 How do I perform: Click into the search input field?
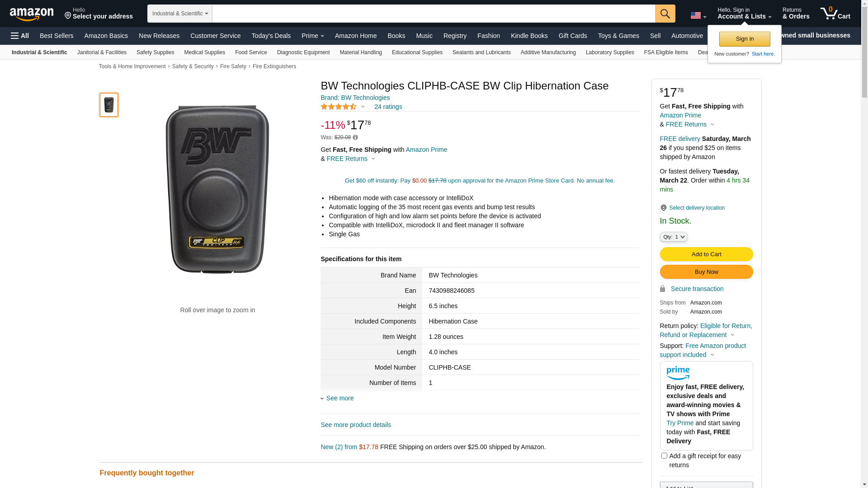pos(434,14)
